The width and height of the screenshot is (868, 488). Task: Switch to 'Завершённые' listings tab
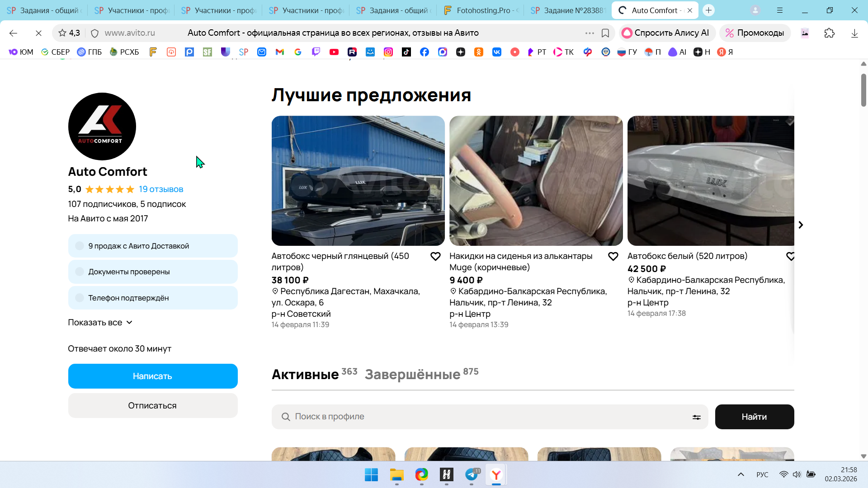point(412,374)
